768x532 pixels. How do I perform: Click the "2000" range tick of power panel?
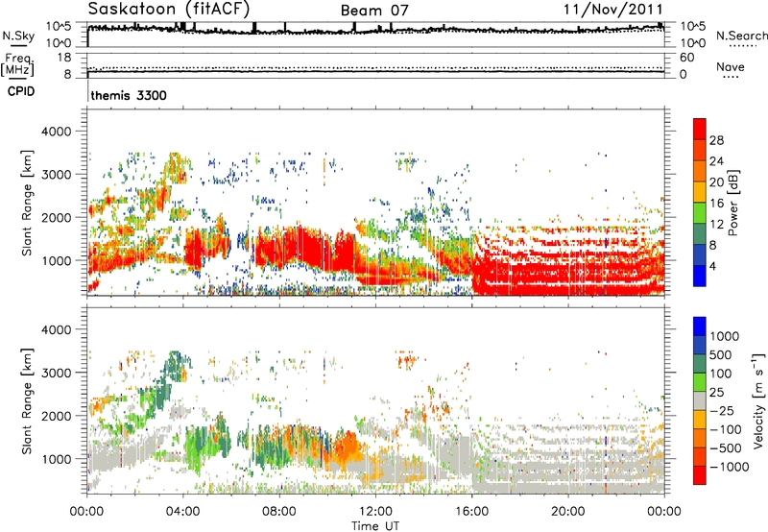[56, 217]
